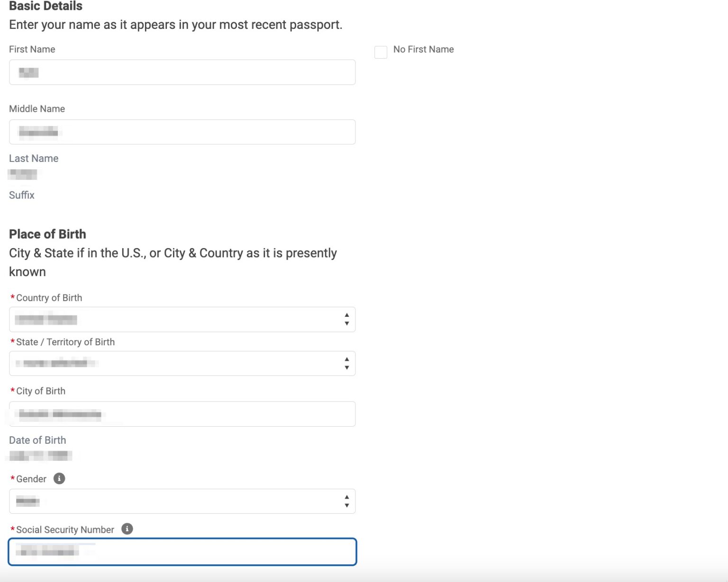Open the State / Territory of Birth dropdown
The height and width of the screenshot is (582, 728).
point(182,363)
